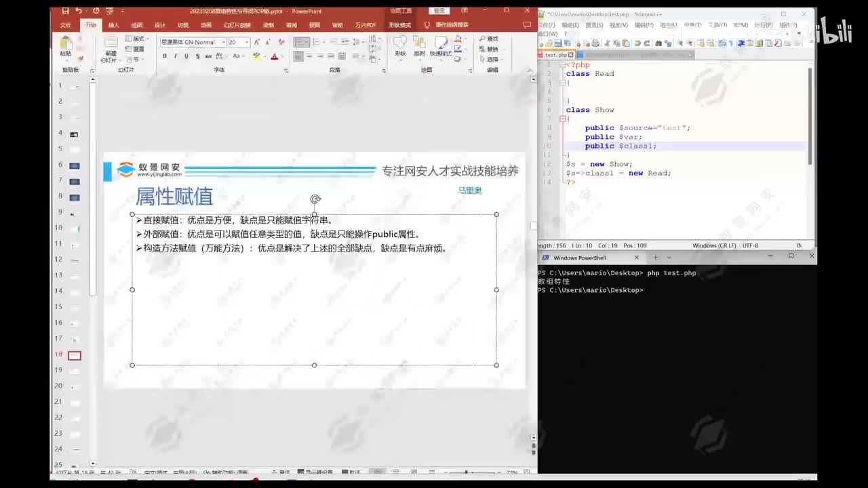The image size is (868, 488).
Task: Click the rotate handle of text box
Action: point(315,199)
